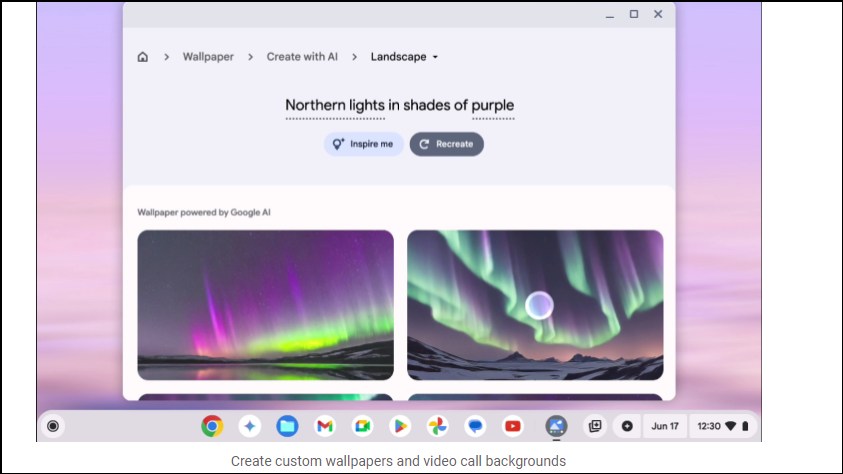Viewport: 843px width, 474px height.
Task: Open Google Photos pinwheel icon
Action: (x=438, y=426)
